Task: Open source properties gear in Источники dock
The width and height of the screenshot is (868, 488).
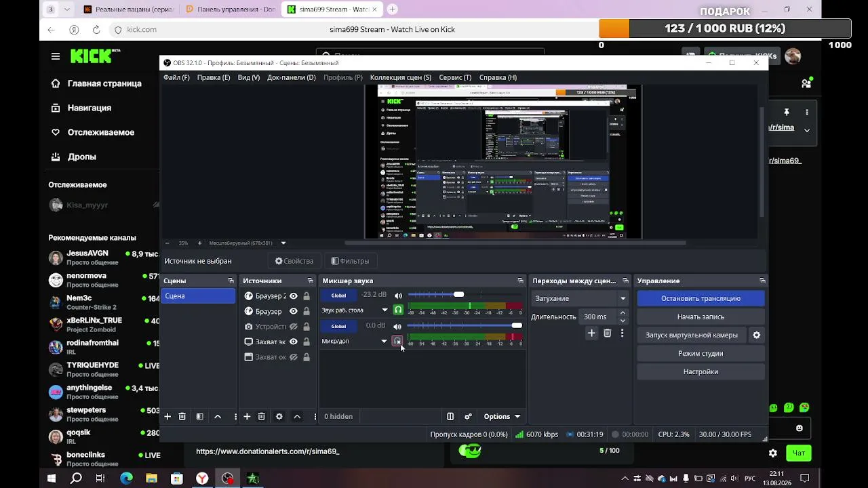Action: click(x=279, y=416)
